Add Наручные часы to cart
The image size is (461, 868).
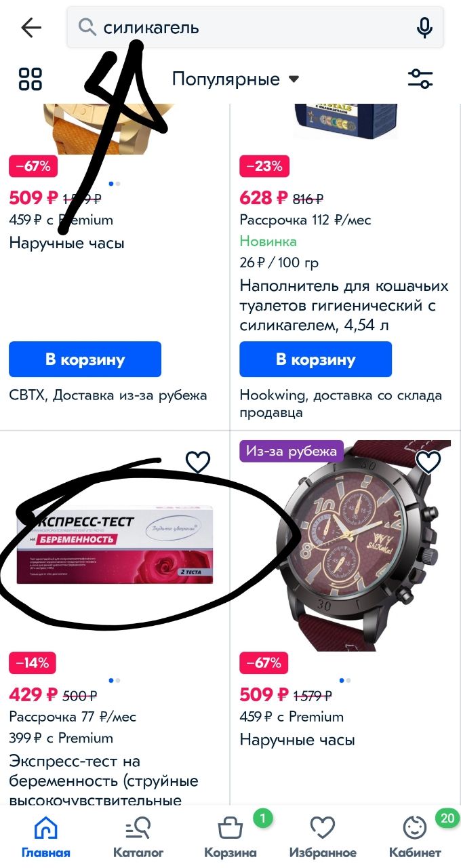click(85, 359)
